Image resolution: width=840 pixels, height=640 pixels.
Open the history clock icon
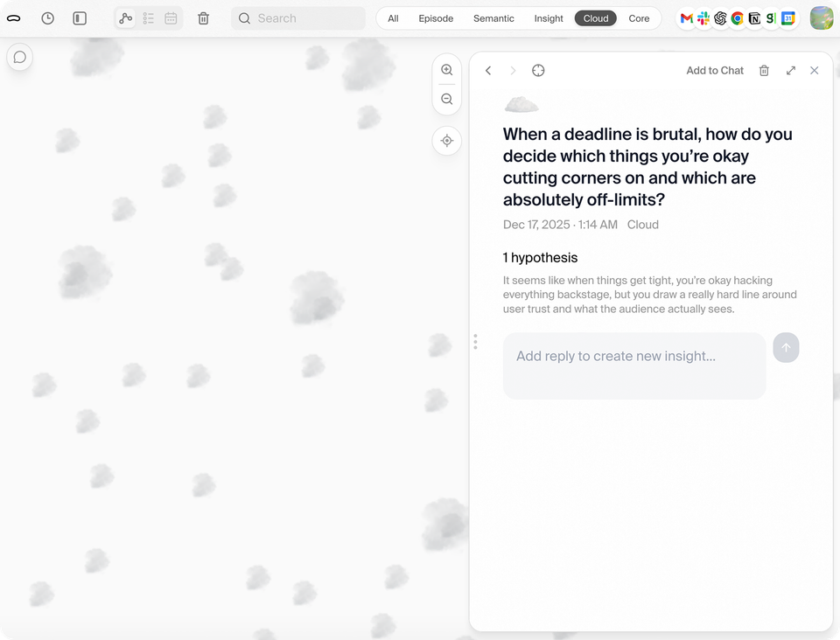(x=48, y=18)
